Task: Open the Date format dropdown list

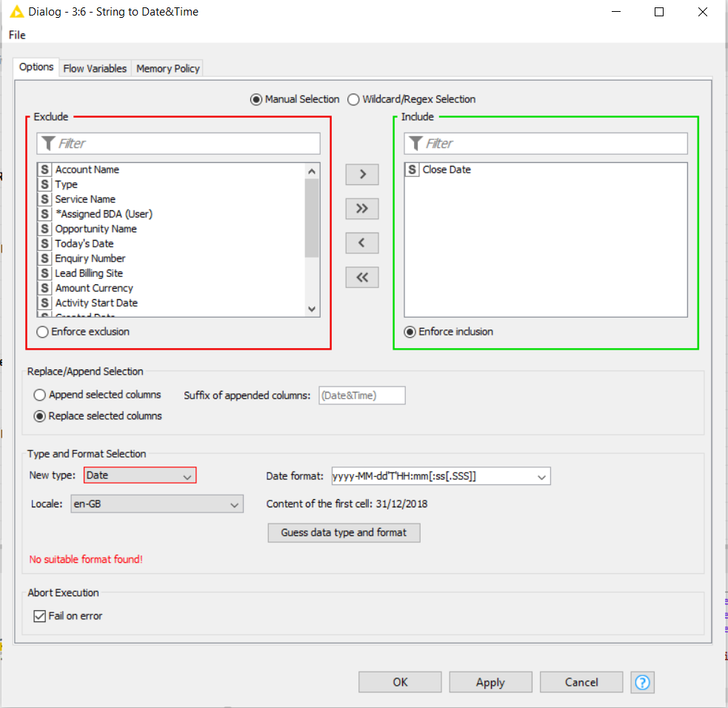Action: (541, 476)
